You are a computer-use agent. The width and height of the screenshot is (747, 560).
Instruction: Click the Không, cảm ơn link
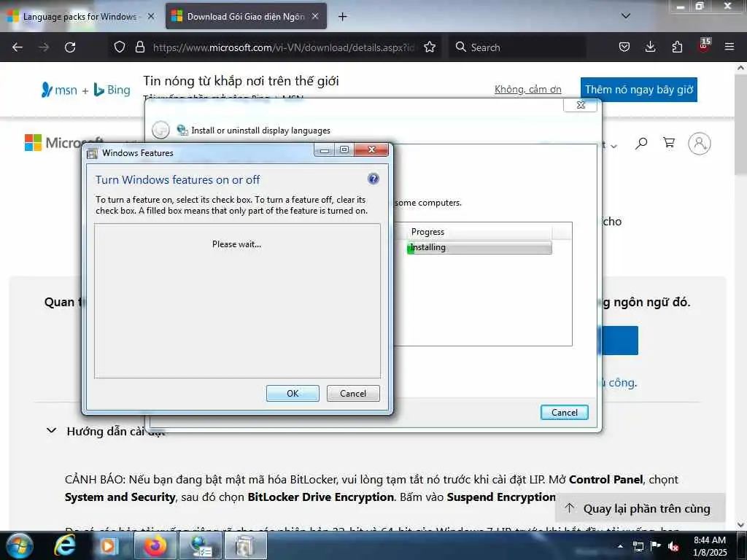click(x=528, y=90)
